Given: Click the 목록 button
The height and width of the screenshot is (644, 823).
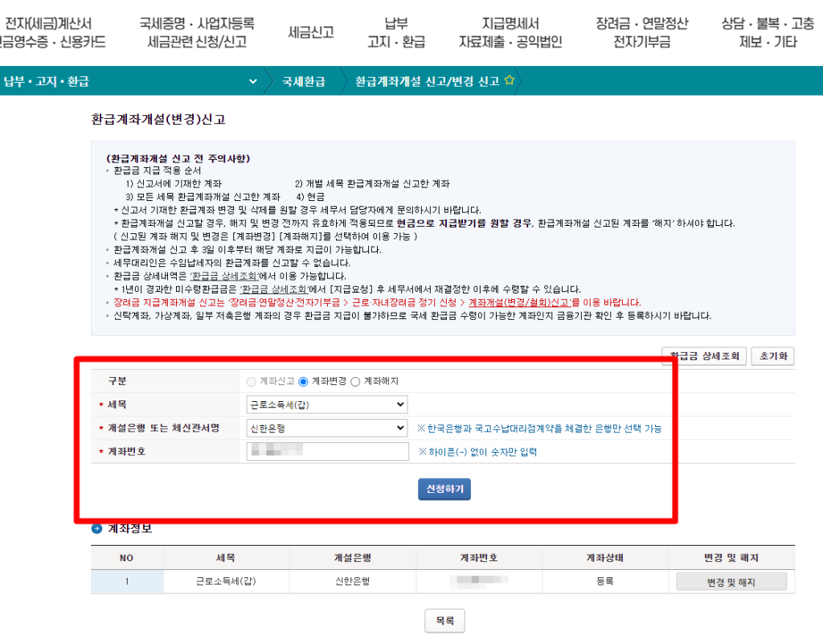Looking at the screenshot, I should (444, 621).
